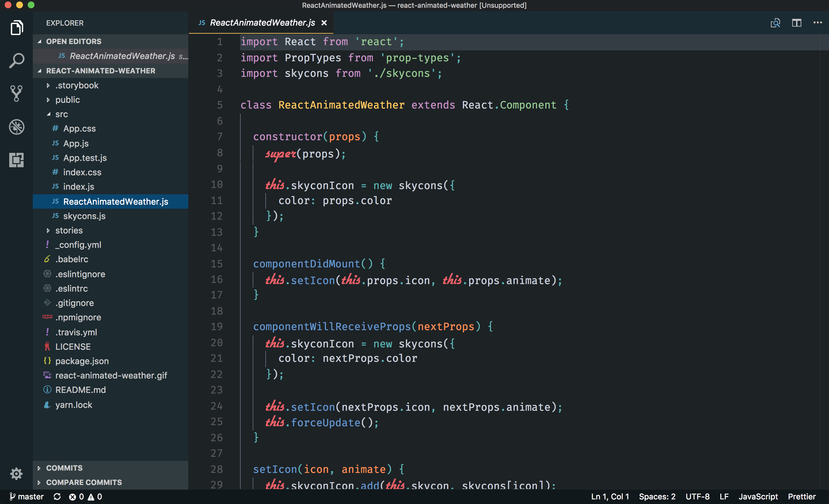
Task: Open the Source Control view
Action: tap(16, 93)
